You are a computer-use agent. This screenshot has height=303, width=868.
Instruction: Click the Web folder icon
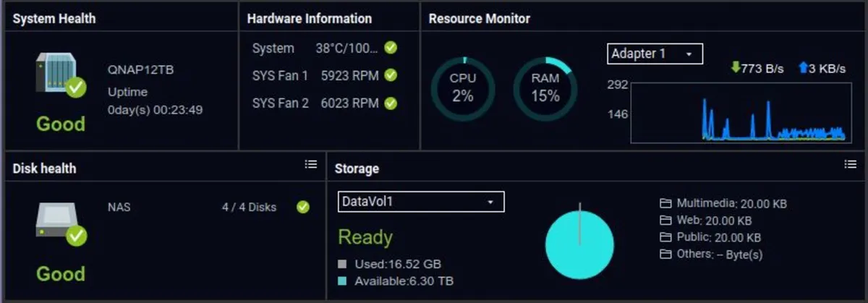[x=665, y=221]
